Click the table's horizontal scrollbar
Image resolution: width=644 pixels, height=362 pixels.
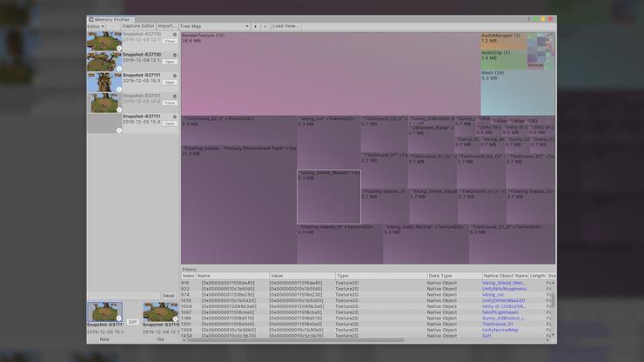(x=295, y=340)
